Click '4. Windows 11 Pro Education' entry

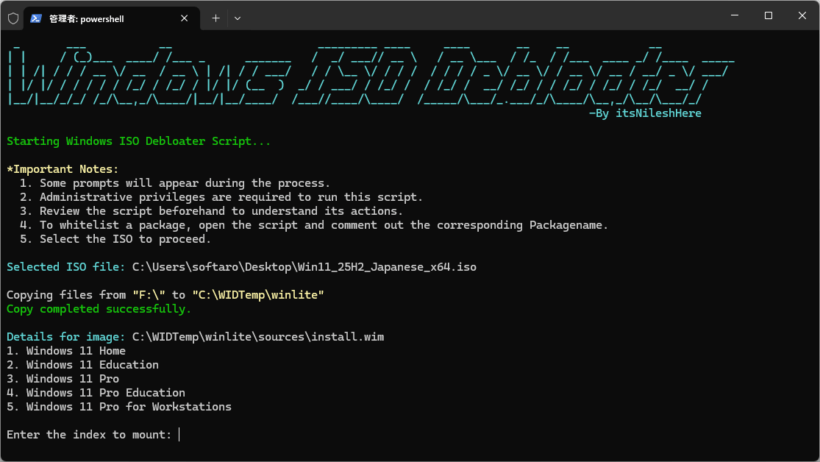[x=96, y=393]
